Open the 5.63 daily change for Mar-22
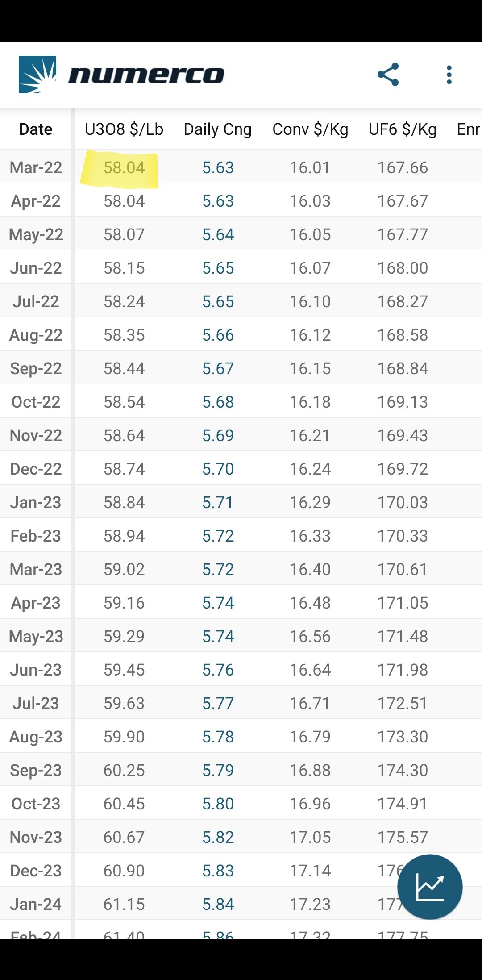The height and width of the screenshot is (980, 482). pos(218,168)
